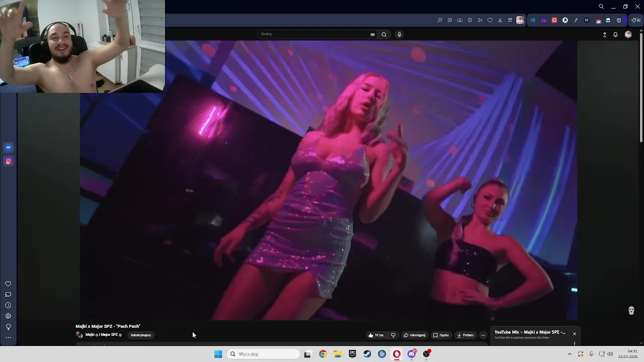Add page to bookmarks with the heart icon
644x362 pixels.
tap(490, 20)
